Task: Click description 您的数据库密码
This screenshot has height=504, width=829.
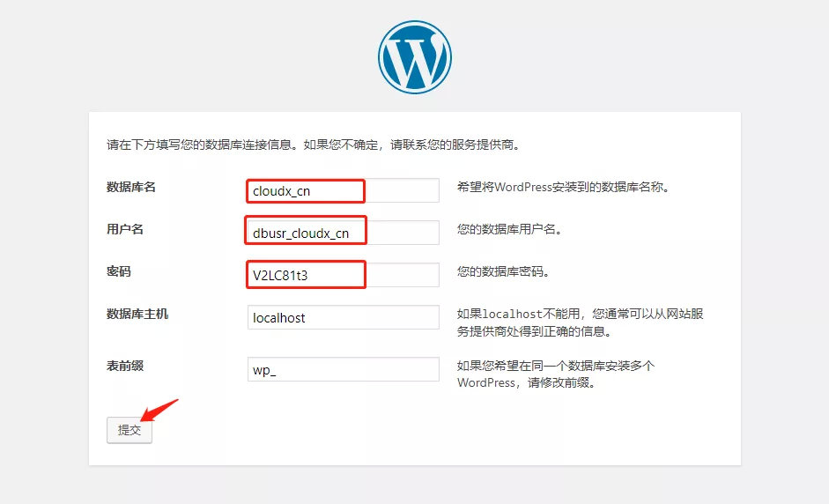Action: [x=503, y=272]
